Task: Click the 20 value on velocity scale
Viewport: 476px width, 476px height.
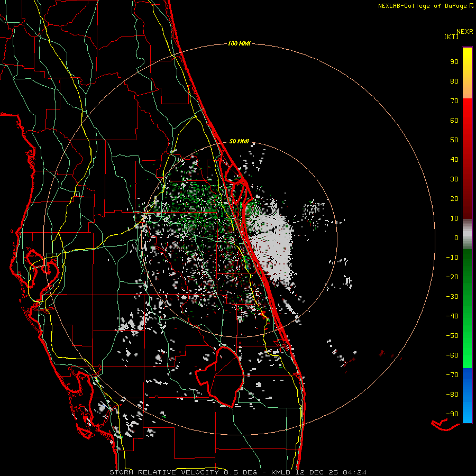Action: tap(454, 199)
